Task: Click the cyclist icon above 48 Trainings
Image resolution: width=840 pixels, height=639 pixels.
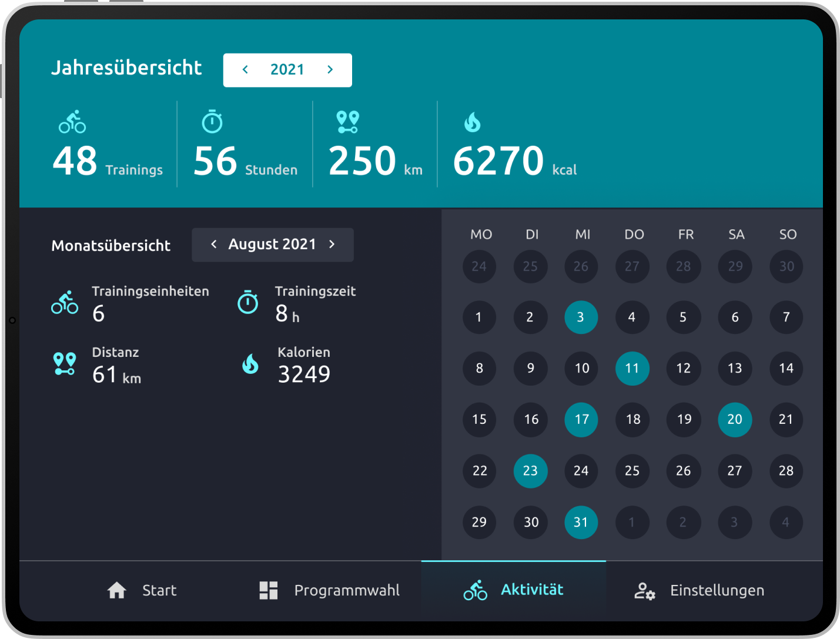Action: tap(72, 122)
